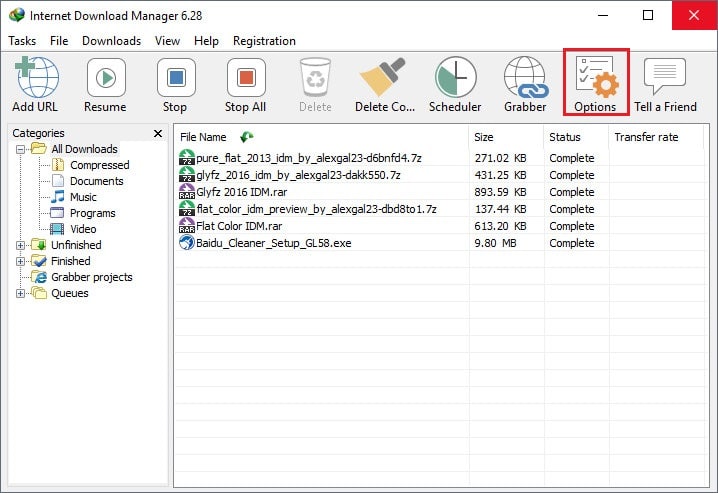The image size is (718, 493).
Task: Select file name flat_color_idm_preview_by_alexgal23-dbd8to1.7z
Action: tap(316, 209)
